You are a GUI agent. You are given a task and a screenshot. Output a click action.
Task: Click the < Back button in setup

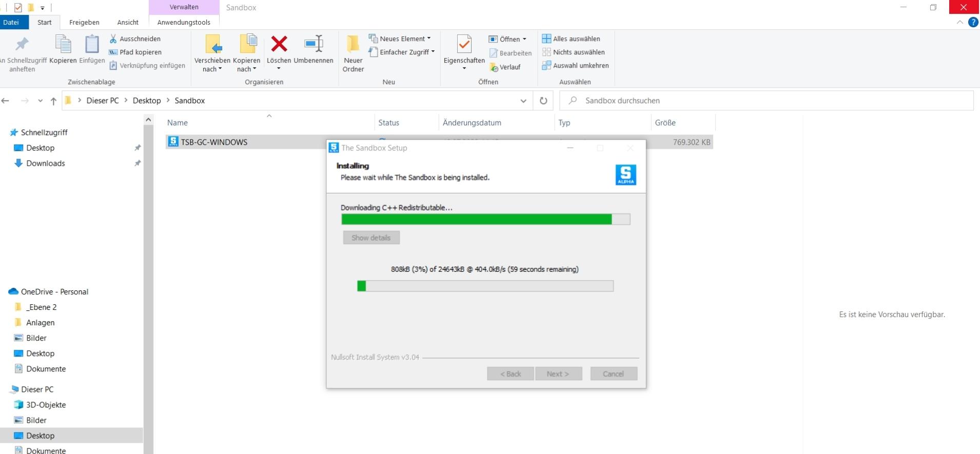(511, 373)
